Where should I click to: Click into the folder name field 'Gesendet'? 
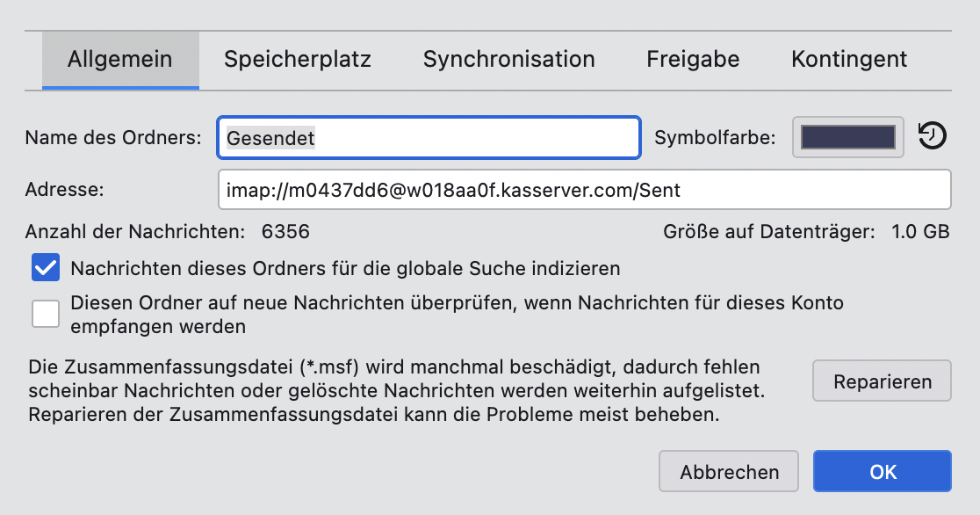click(429, 138)
